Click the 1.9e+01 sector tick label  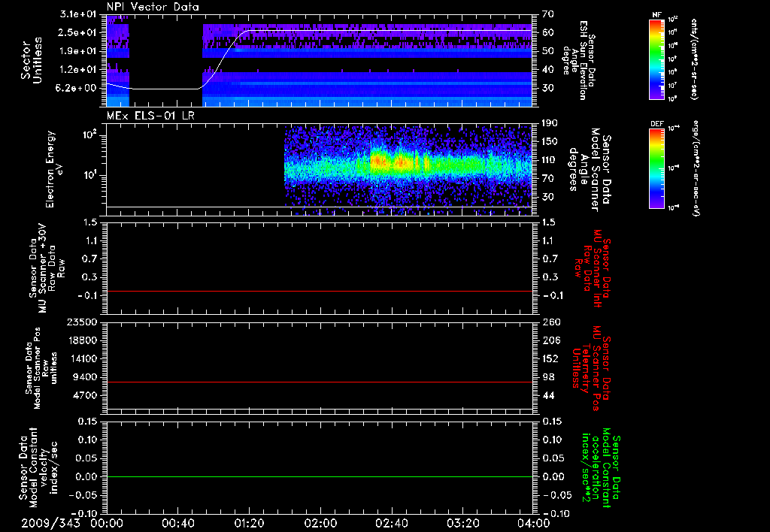pyautogui.click(x=77, y=51)
